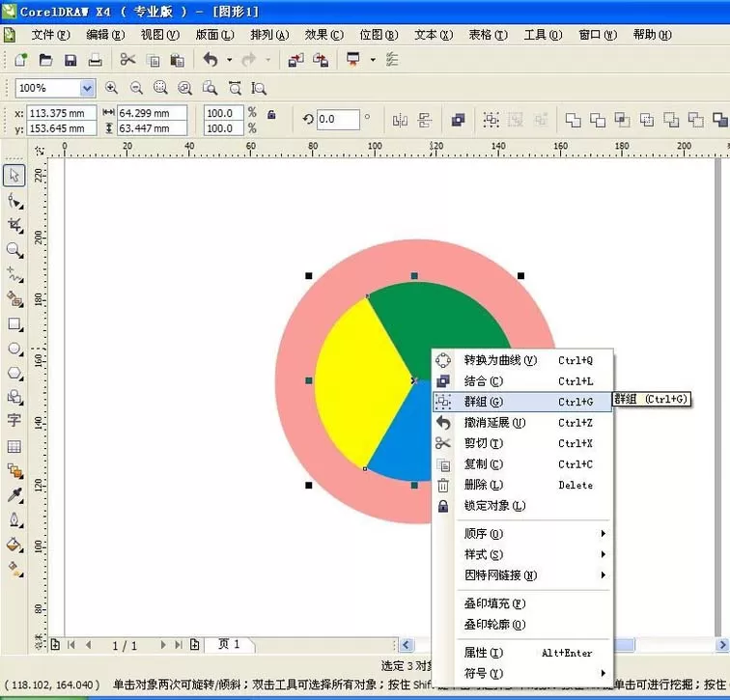Screen dimensions: 730x700
Task: Open the 工具 menu
Action: [543, 35]
